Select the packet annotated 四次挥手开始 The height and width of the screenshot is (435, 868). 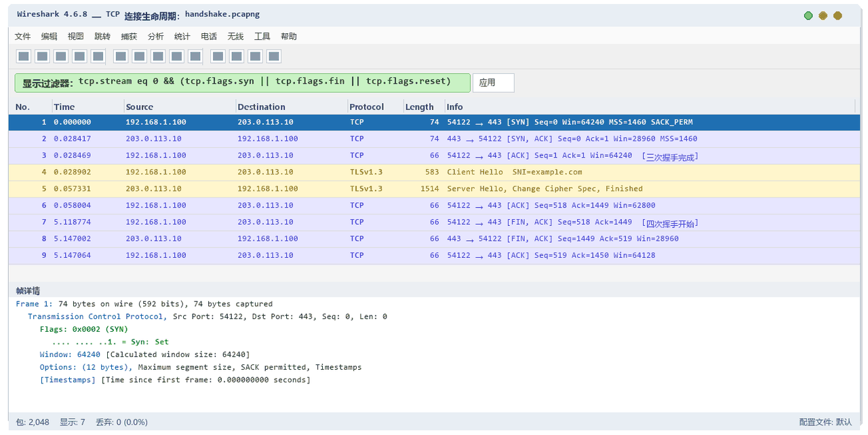(x=434, y=222)
